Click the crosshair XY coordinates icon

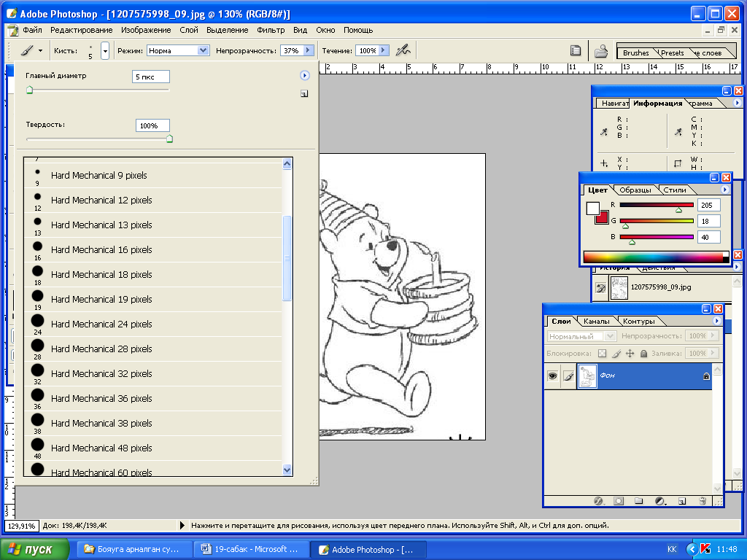pos(604,163)
